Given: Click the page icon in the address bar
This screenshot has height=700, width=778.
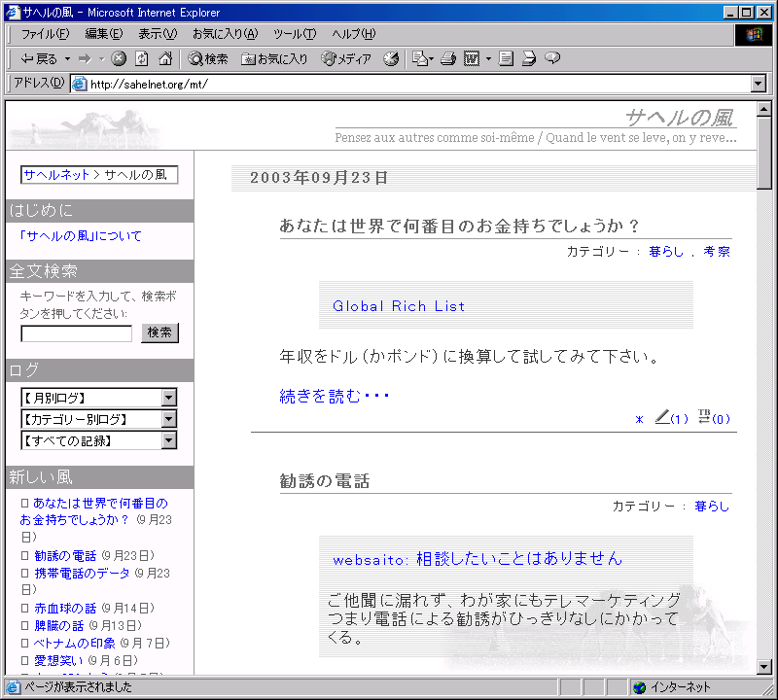Looking at the screenshot, I should pos(80,84).
